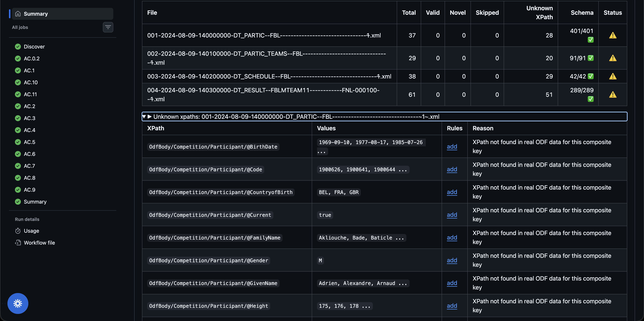Viewport: 644px width, 321px height.
Task: Click the 'All jobs' label
Action: [x=20, y=27]
